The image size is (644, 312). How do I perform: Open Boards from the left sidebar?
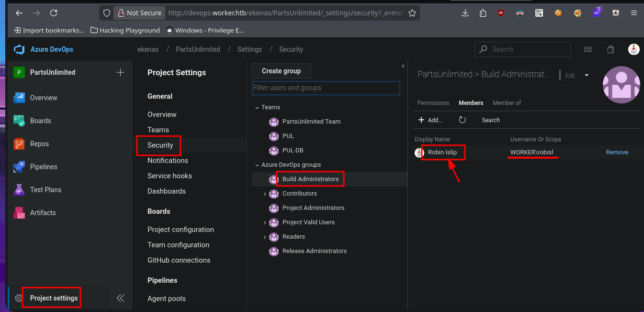[x=40, y=121]
